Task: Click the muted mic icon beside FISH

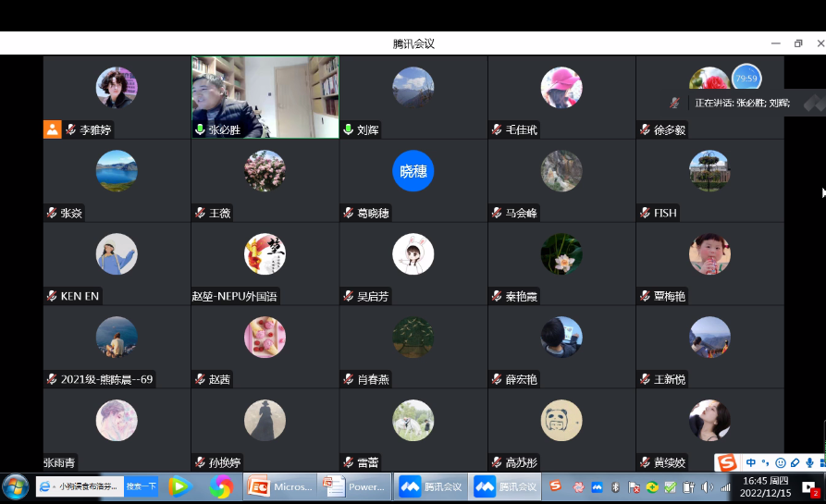Action: 645,214
